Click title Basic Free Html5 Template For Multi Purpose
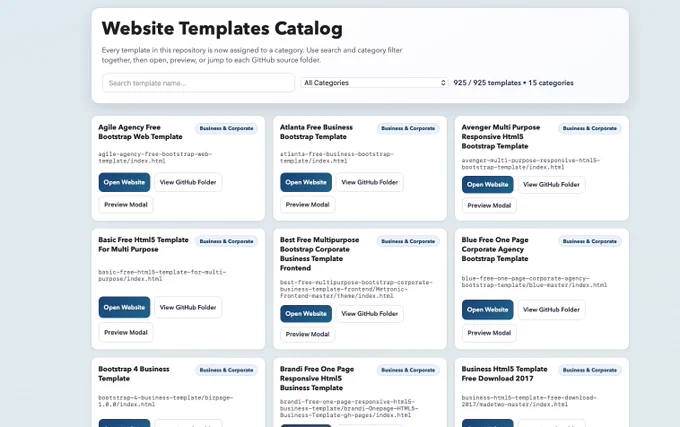 pos(143,244)
